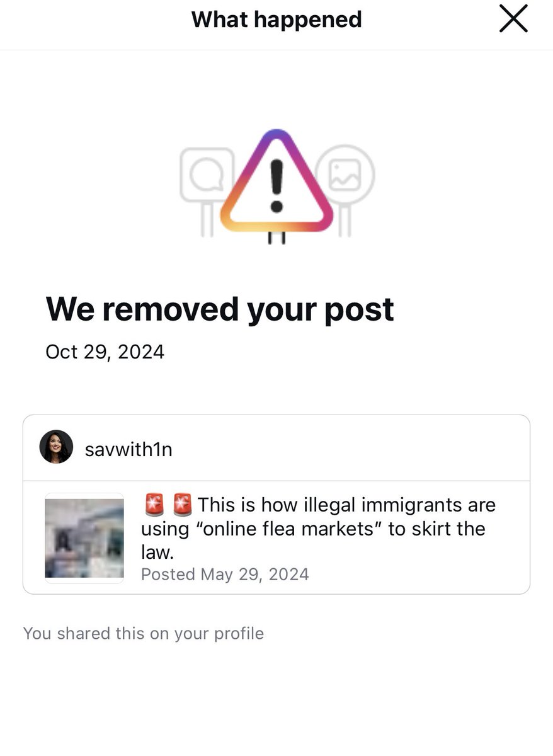The height and width of the screenshot is (756, 553).
Task: Tap the exclamation mark inside the triangle
Action: 276,185
